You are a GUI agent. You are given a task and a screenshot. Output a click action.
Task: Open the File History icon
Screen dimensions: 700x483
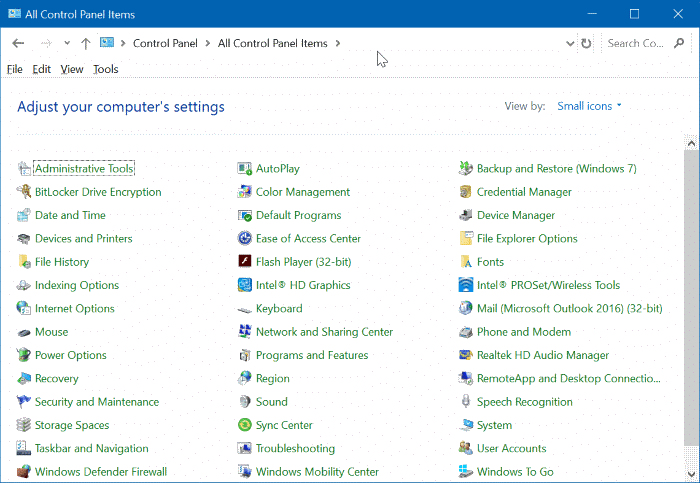pos(24,262)
